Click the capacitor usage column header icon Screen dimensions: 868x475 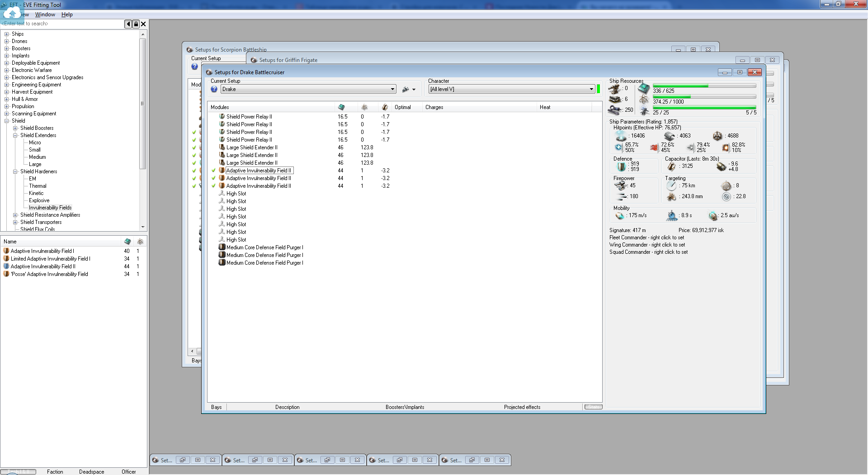(x=384, y=107)
